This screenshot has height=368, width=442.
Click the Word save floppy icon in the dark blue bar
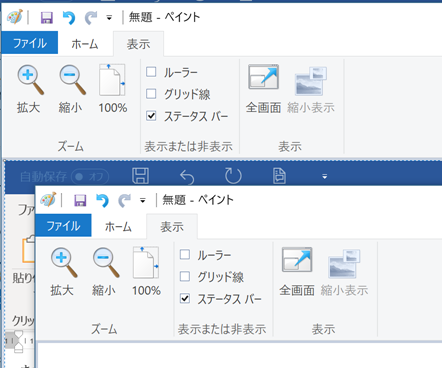[x=140, y=176]
